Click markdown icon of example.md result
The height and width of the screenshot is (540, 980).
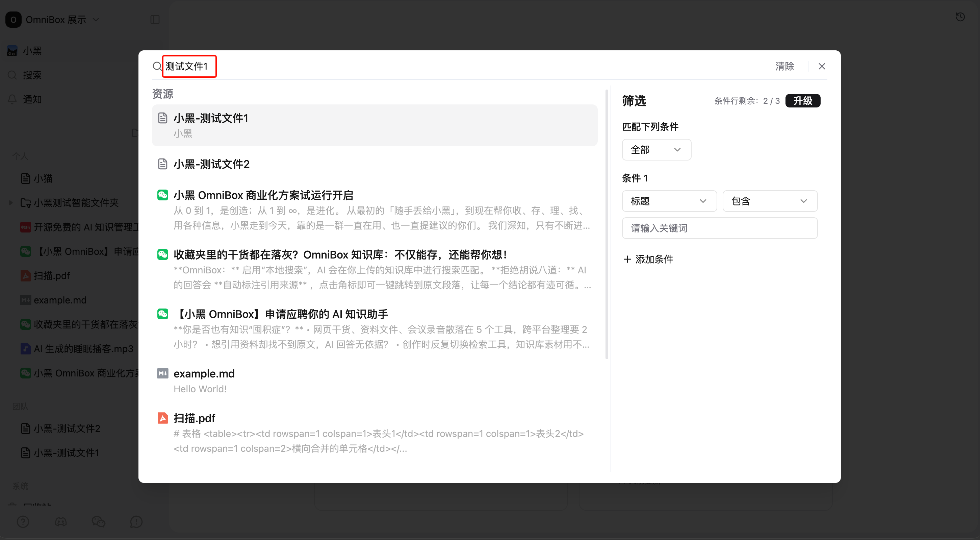(162, 374)
